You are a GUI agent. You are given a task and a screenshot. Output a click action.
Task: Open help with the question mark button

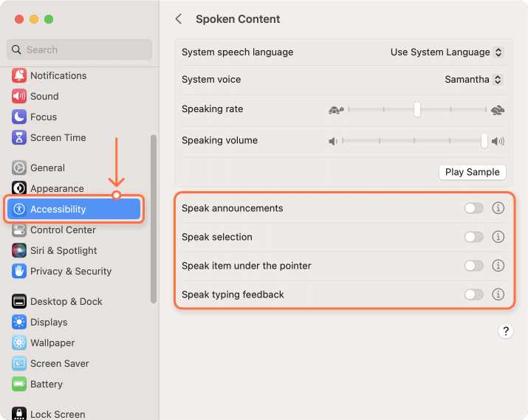pyautogui.click(x=505, y=331)
